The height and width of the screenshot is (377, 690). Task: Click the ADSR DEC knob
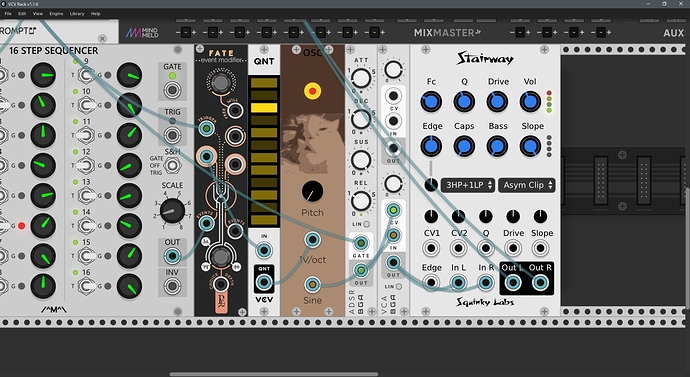[x=361, y=119]
